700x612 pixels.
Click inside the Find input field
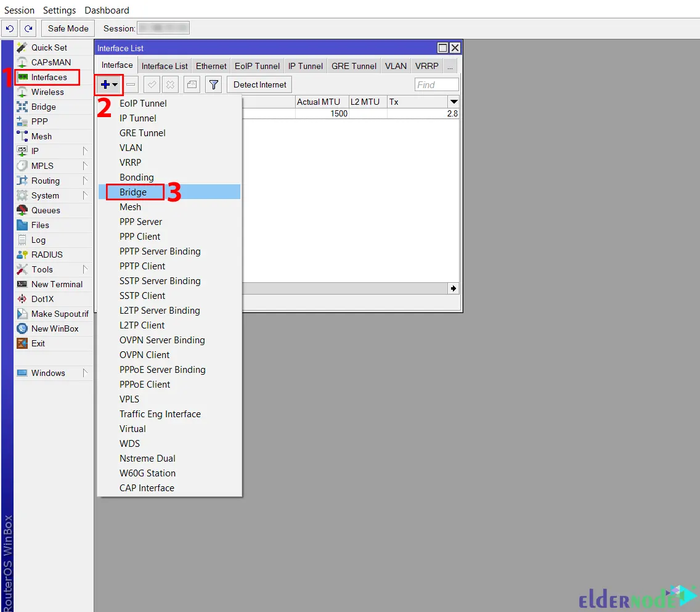point(437,84)
